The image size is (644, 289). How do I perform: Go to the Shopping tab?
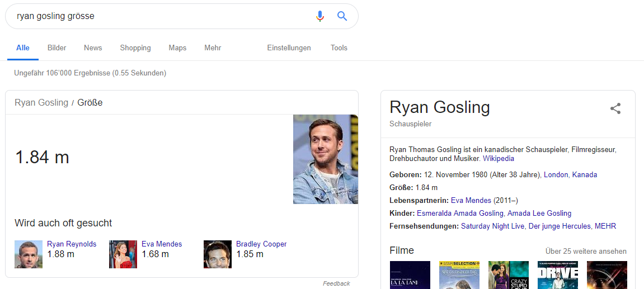(135, 48)
